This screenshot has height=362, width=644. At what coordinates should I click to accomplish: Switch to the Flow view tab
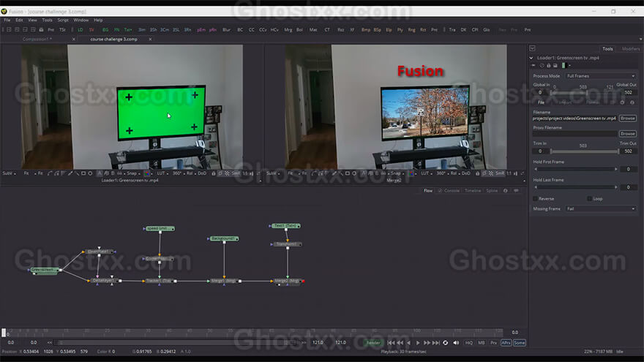[x=428, y=191]
